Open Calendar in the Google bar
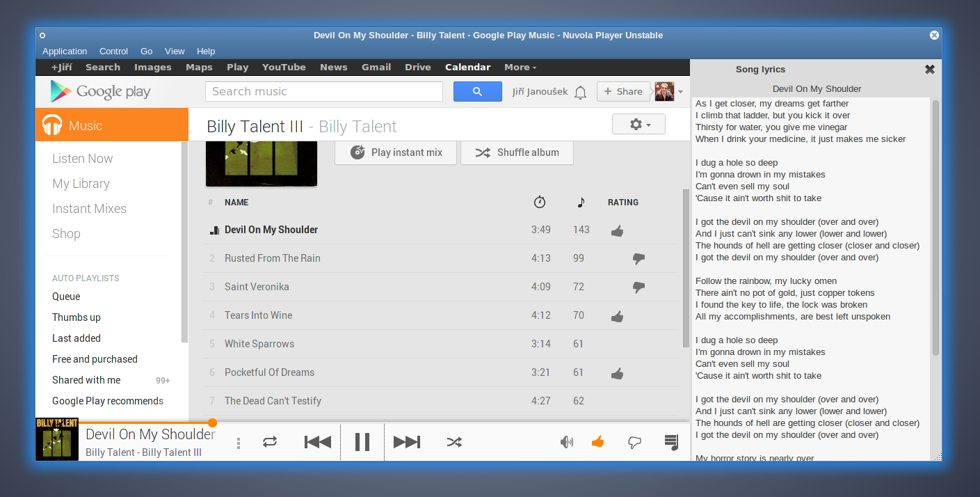This screenshot has width=980, height=497. tap(467, 67)
